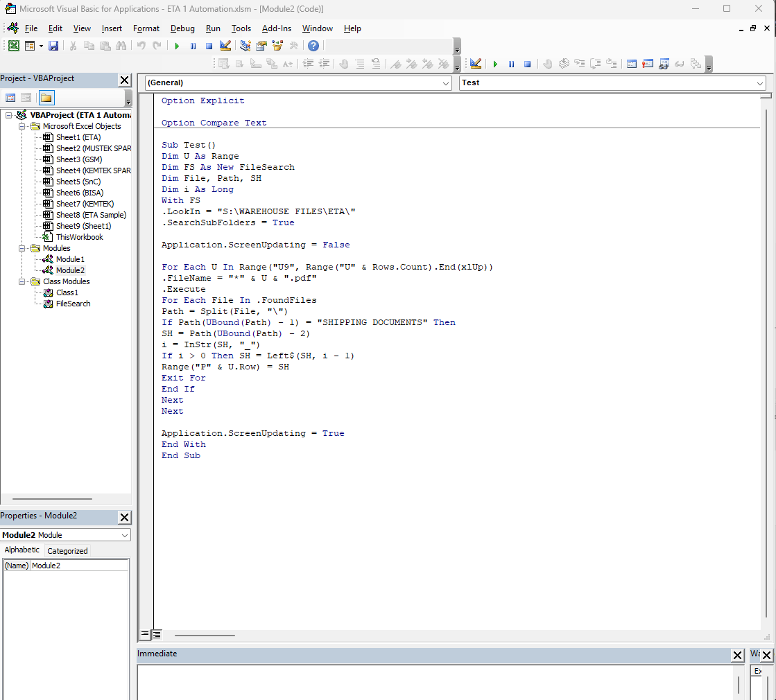Click Reset on the Debug toolbar
Viewport: 776px width, 700px height.
click(x=527, y=64)
